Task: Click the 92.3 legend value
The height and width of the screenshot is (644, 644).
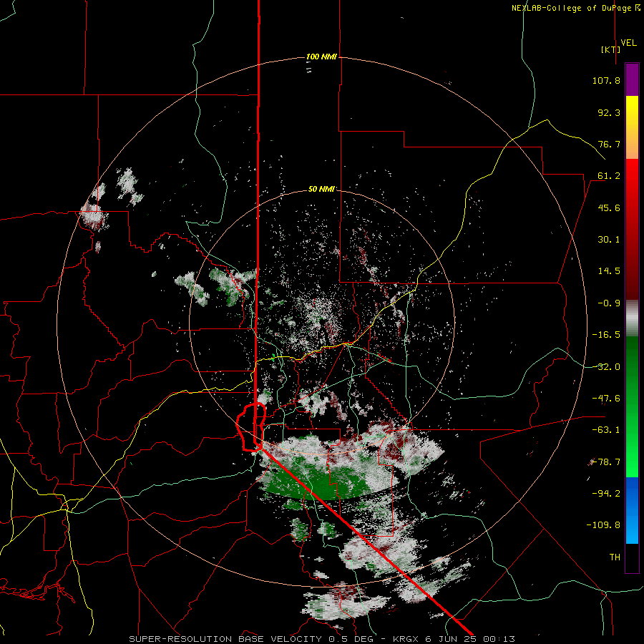Action: pyautogui.click(x=609, y=112)
